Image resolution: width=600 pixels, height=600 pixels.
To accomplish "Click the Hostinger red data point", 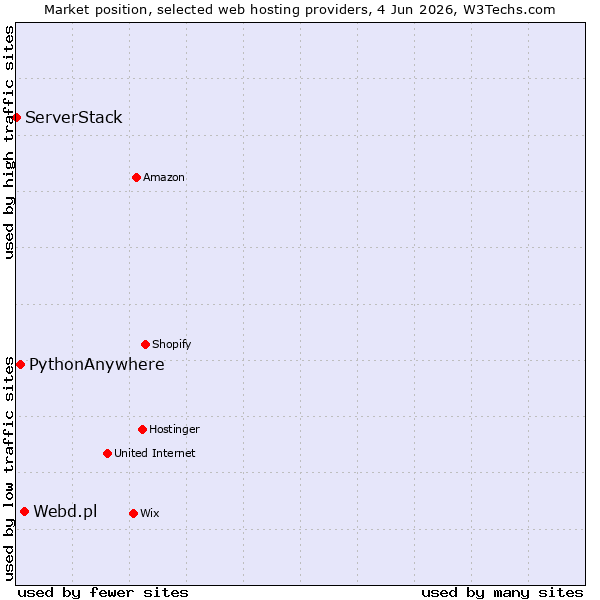I will 143,430.
